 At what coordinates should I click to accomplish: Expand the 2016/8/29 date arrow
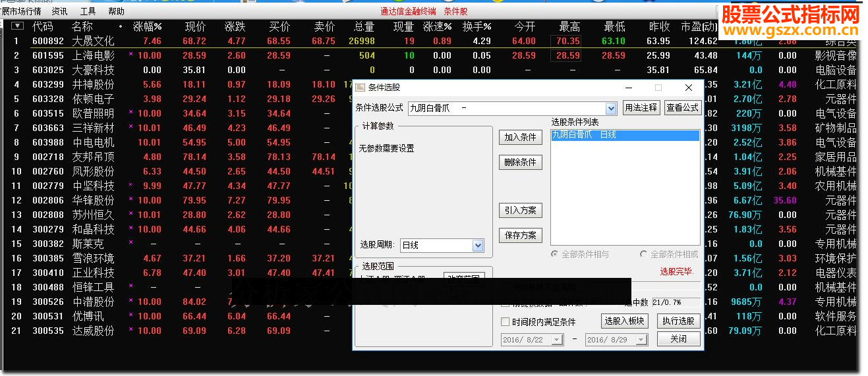pos(641,340)
